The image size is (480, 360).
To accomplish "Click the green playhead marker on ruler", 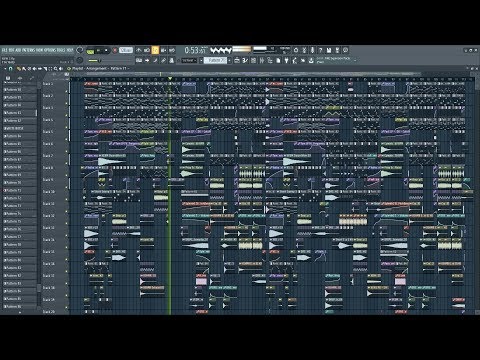I will pos(170,79).
